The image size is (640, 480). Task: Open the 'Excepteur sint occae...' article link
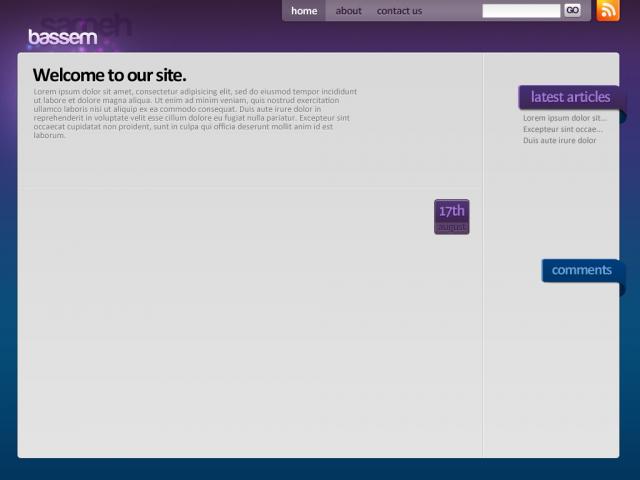click(562, 129)
